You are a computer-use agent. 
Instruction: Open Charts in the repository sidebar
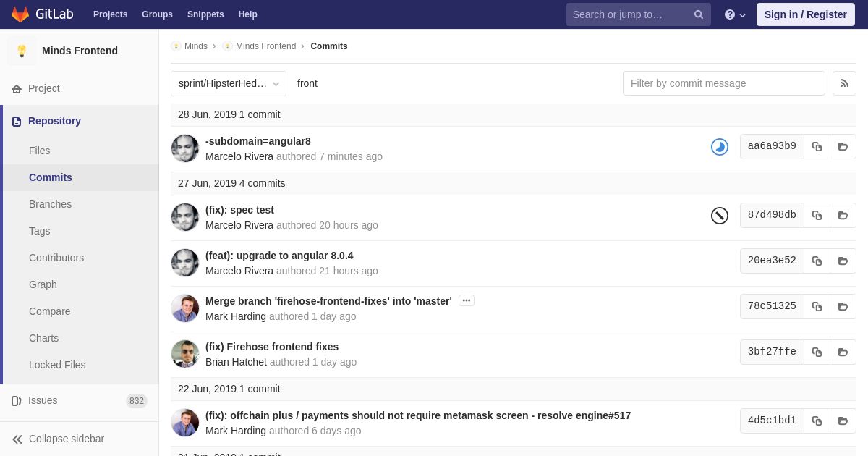tap(43, 338)
